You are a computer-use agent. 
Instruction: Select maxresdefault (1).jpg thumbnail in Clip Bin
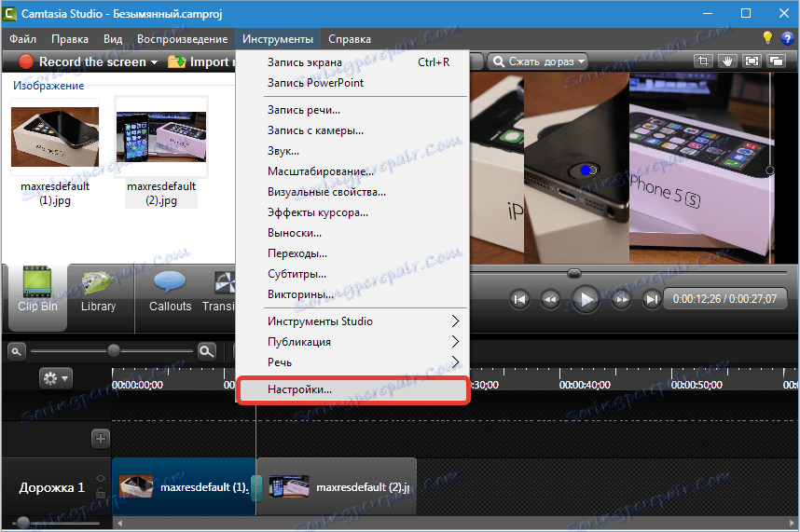point(55,137)
